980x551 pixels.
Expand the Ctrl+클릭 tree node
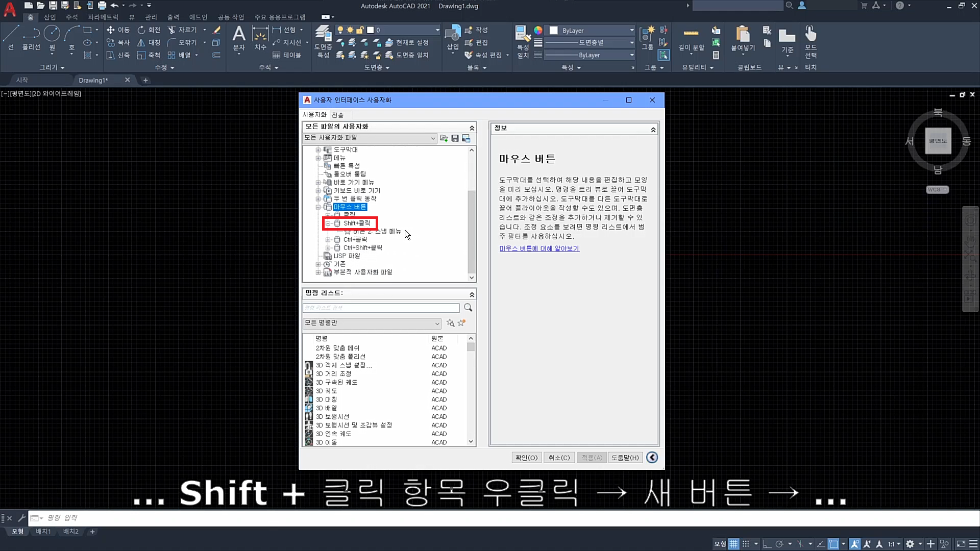click(328, 240)
